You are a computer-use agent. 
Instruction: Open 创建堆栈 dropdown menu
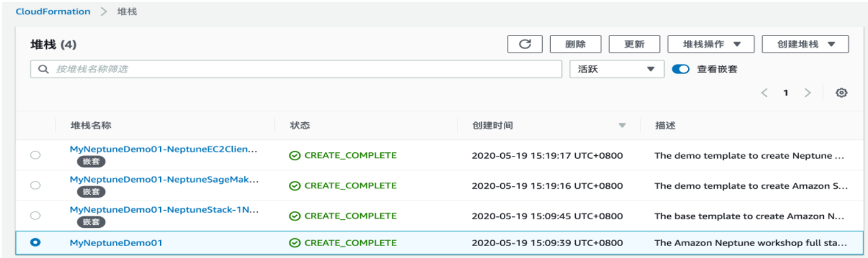point(805,44)
